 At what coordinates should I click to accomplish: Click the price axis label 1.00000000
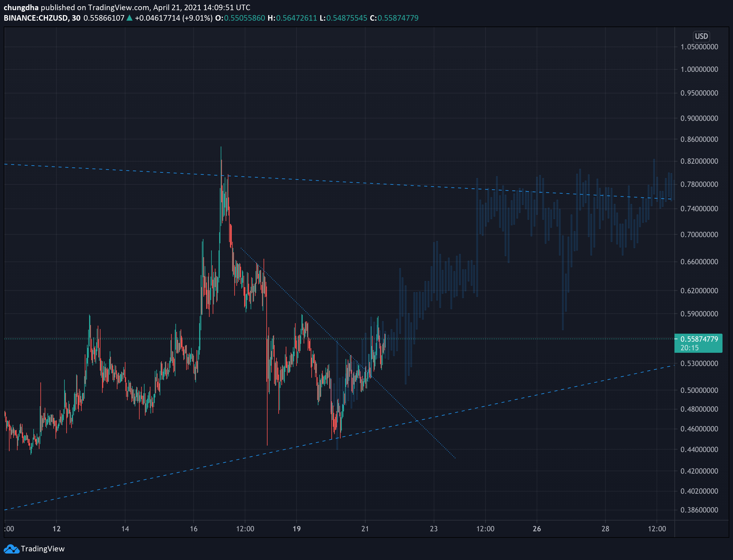(x=699, y=69)
